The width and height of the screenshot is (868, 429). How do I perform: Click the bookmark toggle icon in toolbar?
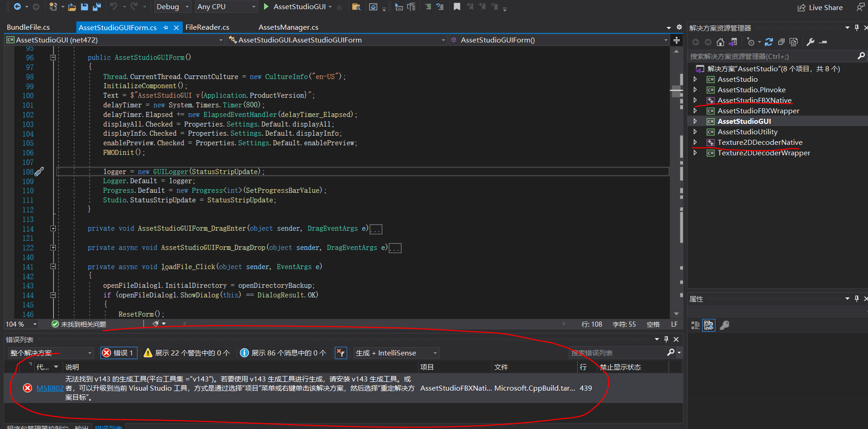click(457, 7)
